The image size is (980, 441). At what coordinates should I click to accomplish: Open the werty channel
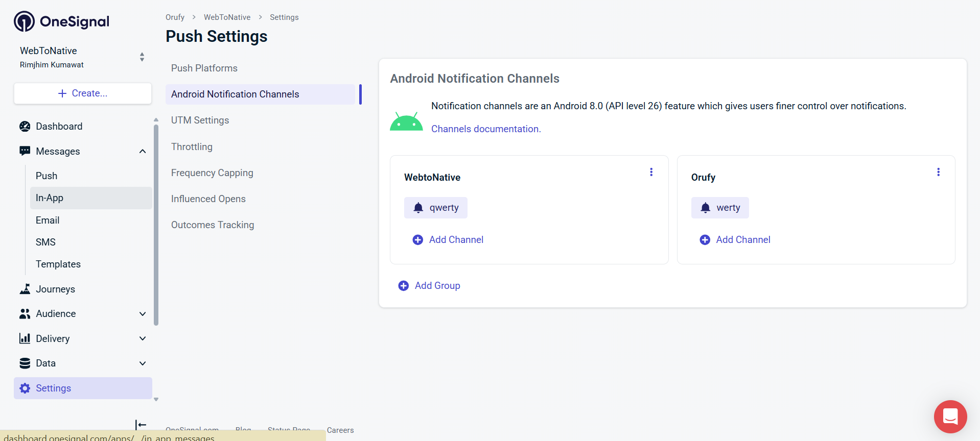click(720, 208)
